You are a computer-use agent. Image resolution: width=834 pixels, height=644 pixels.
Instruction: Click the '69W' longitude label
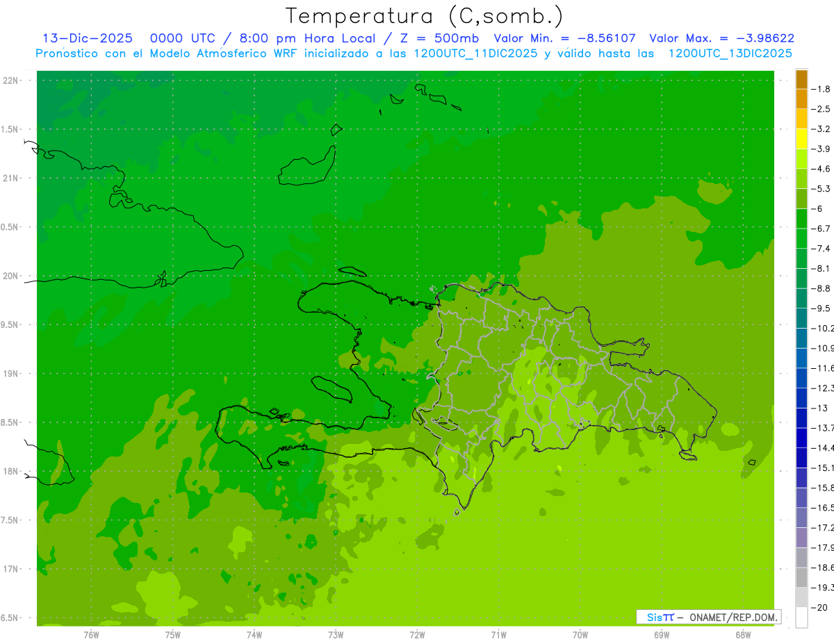coord(662,634)
